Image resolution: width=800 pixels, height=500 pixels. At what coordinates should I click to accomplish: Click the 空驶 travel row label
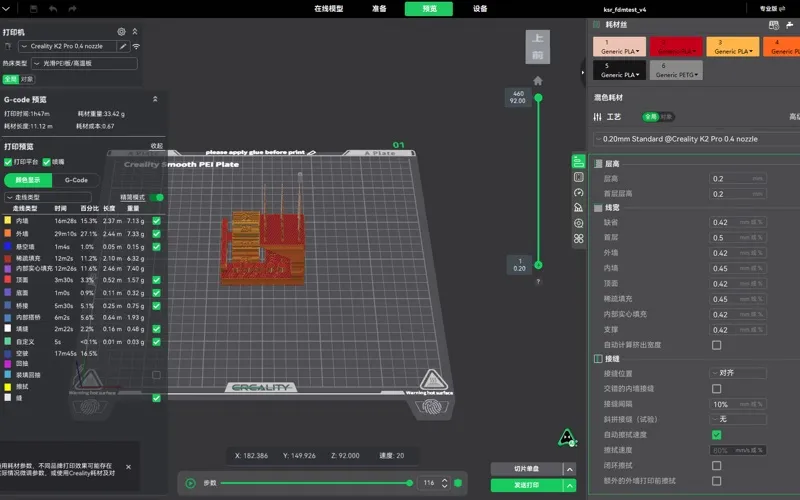(x=22, y=353)
